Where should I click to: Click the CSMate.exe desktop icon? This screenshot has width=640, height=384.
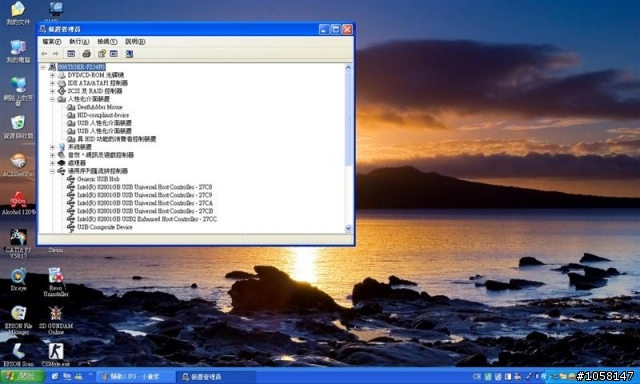point(56,355)
